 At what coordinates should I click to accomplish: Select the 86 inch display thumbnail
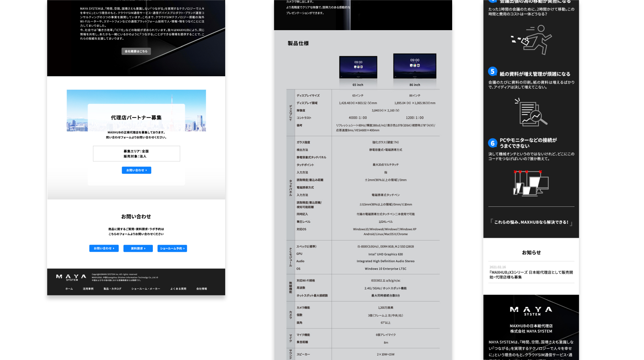[415, 66]
